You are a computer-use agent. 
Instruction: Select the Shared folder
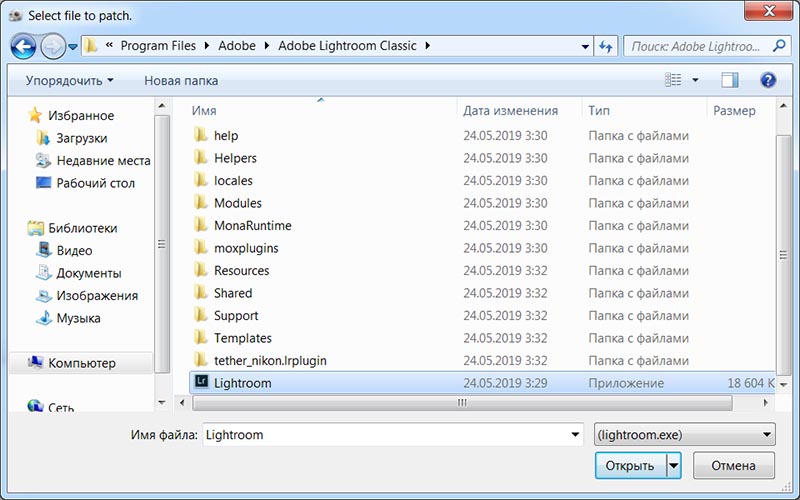(233, 293)
